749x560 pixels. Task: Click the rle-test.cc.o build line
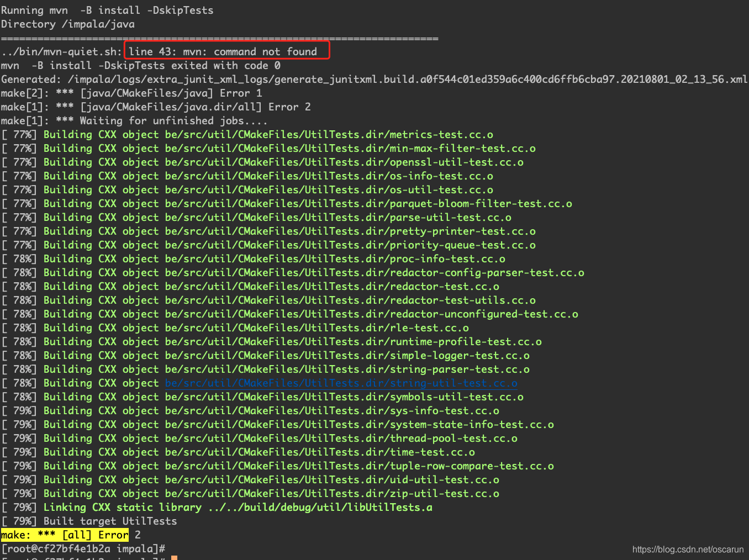point(235,328)
